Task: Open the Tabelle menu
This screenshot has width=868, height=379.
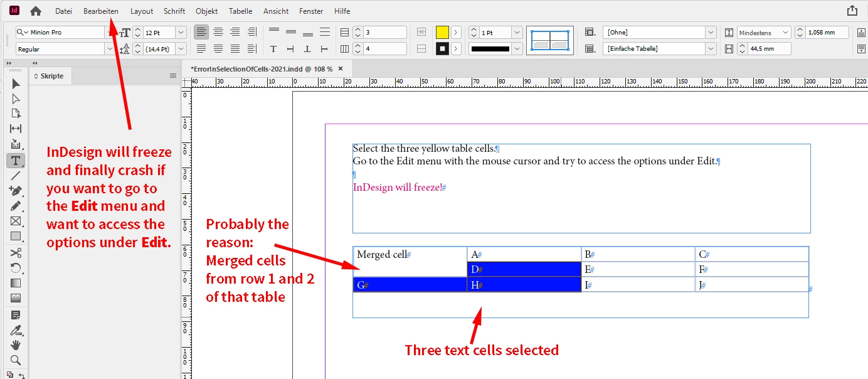Action: click(240, 11)
